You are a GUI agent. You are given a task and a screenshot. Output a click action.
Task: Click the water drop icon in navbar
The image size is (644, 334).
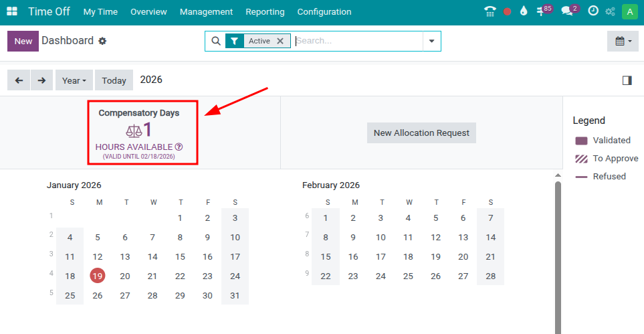[524, 11]
